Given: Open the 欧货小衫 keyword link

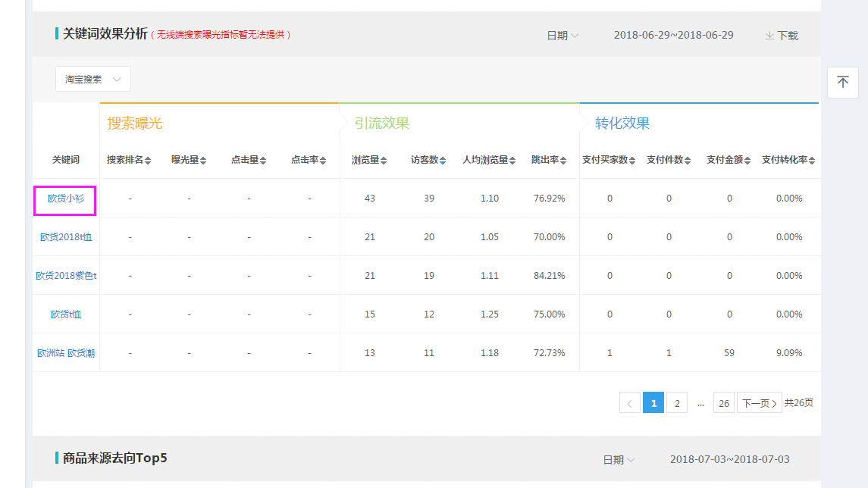Looking at the screenshot, I should click(66, 199).
